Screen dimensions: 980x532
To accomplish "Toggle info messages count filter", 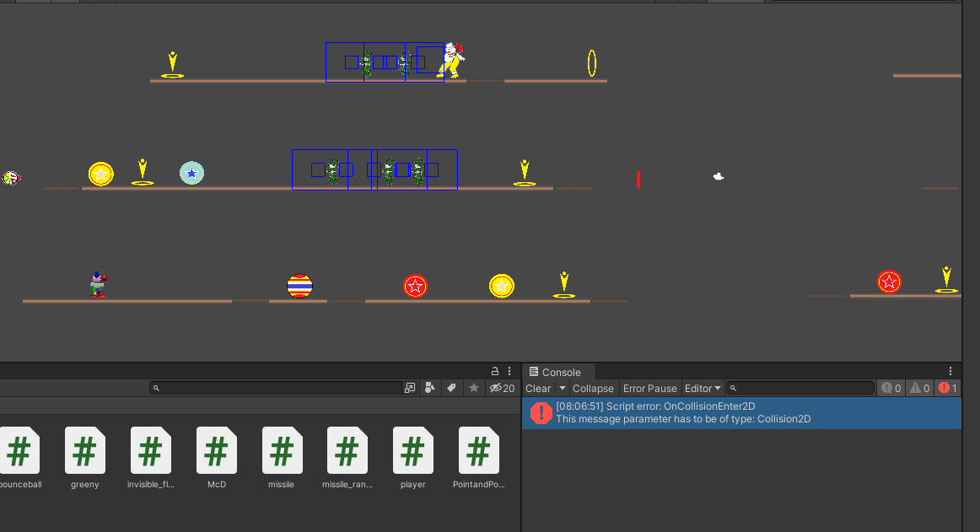I will (x=891, y=388).
